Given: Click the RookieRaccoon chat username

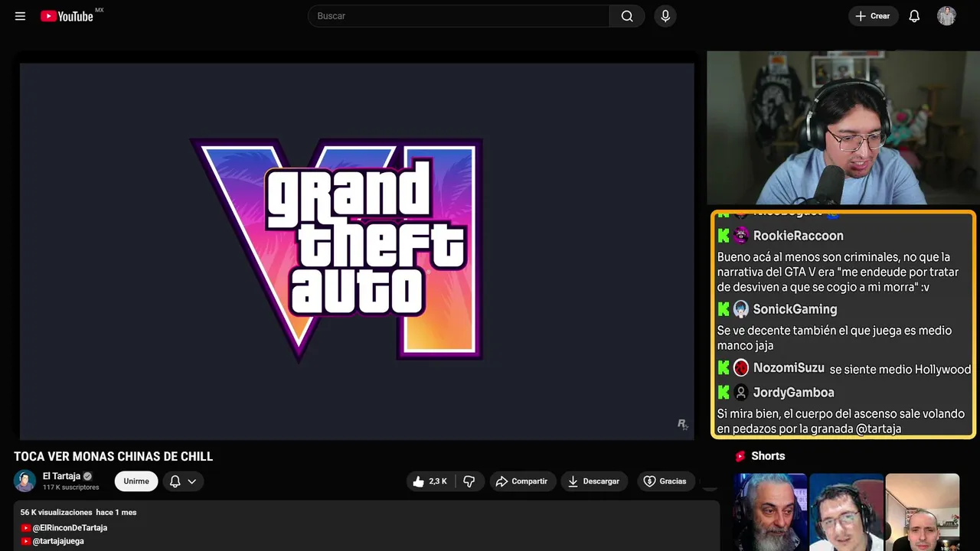Looking at the screenshot, I should [798, 236].
